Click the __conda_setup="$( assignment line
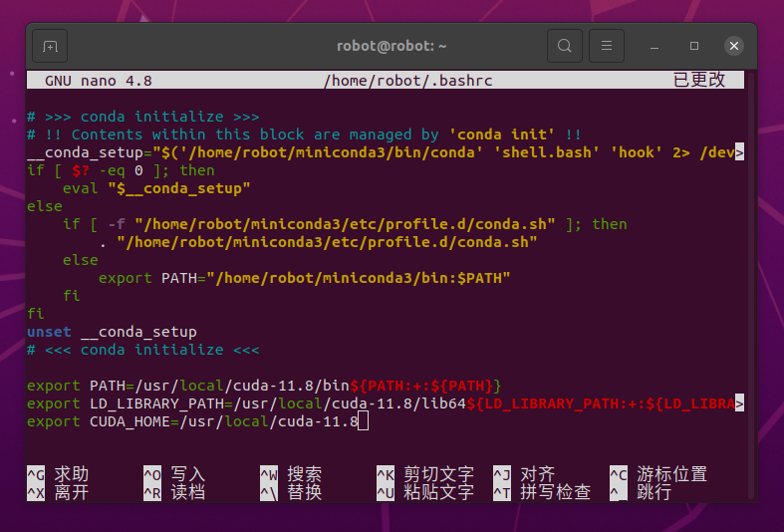This screenshot has width=784, height=532. click(x=385, y=152)
